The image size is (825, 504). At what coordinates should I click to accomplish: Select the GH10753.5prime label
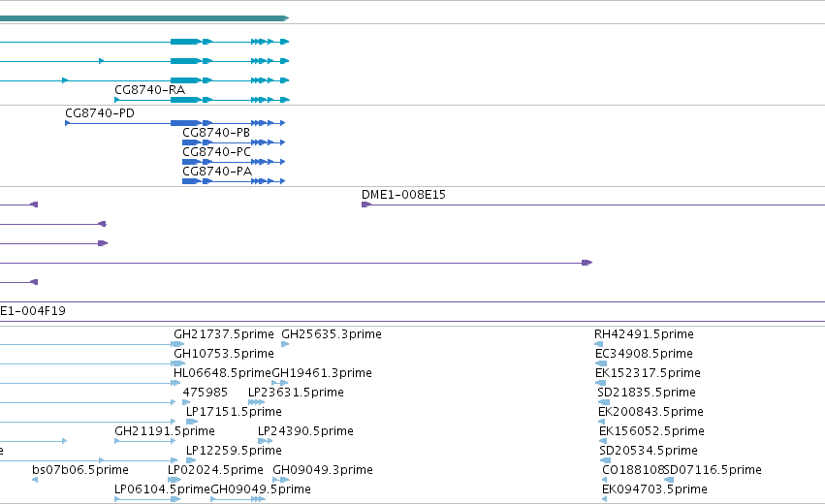(x=224, y=354)
